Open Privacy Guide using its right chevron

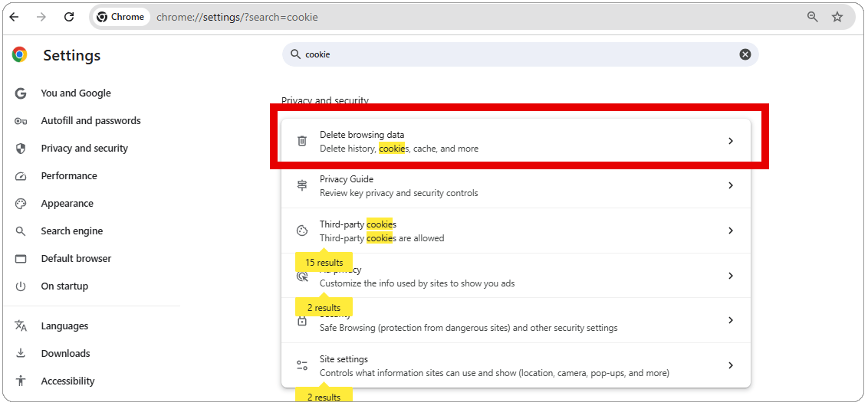coord(730,185)
